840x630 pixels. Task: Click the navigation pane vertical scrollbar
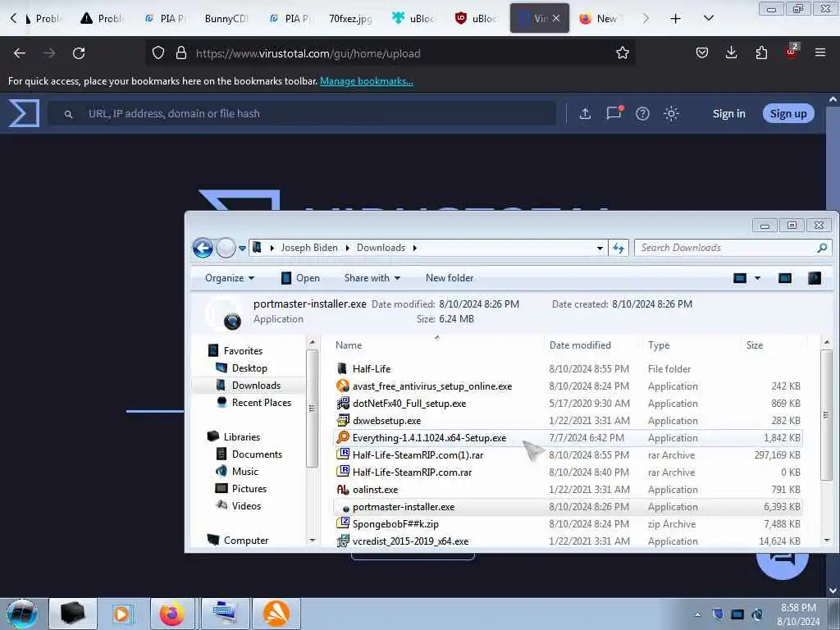(x=312, y=409)
